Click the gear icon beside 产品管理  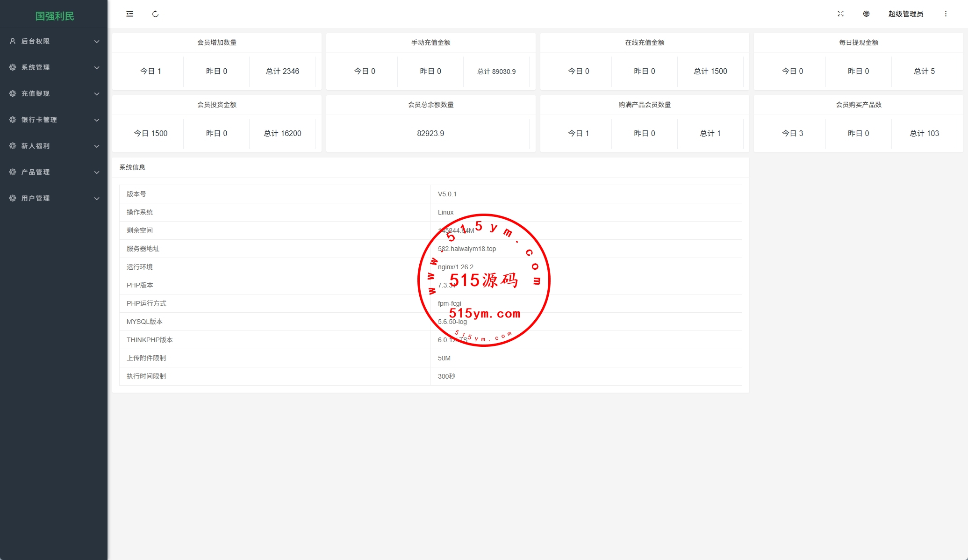point(13,172)
